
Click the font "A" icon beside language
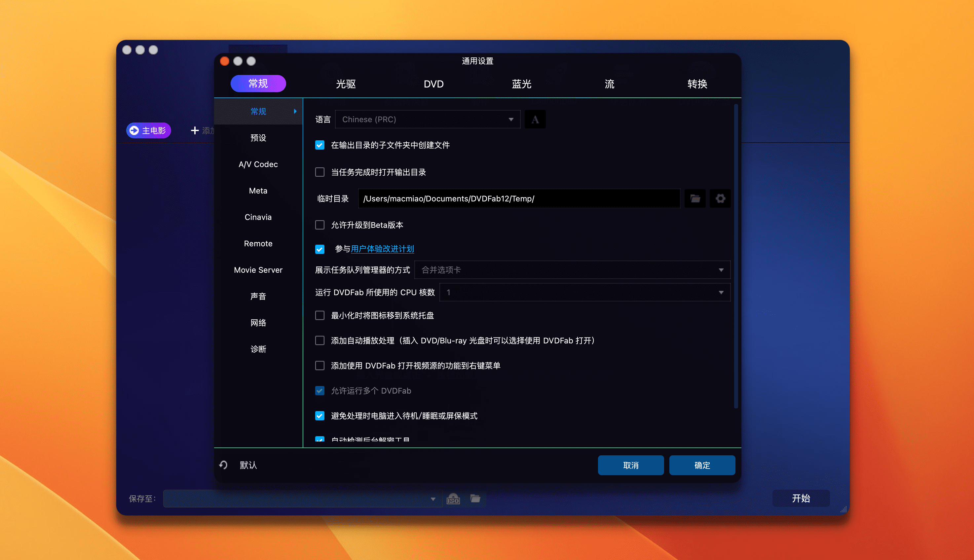[x=535, y=120]
